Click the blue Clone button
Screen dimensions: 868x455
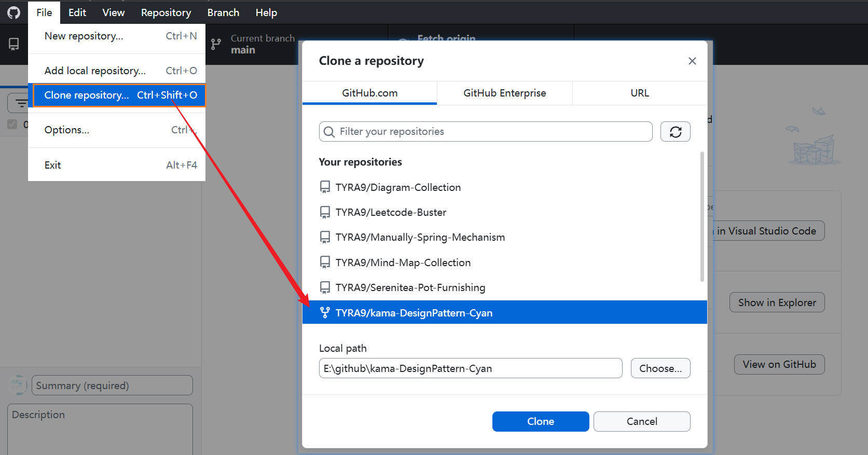coord(541,421)
